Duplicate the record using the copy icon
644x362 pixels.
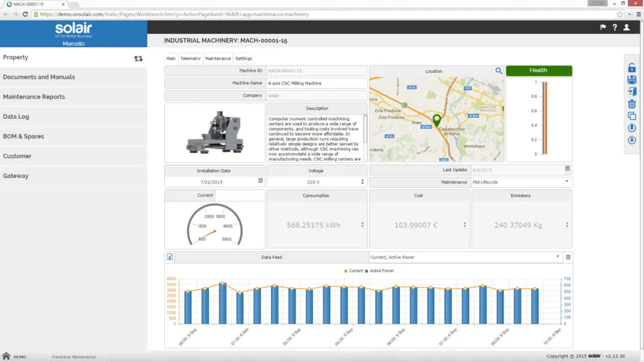click(632, 116)
